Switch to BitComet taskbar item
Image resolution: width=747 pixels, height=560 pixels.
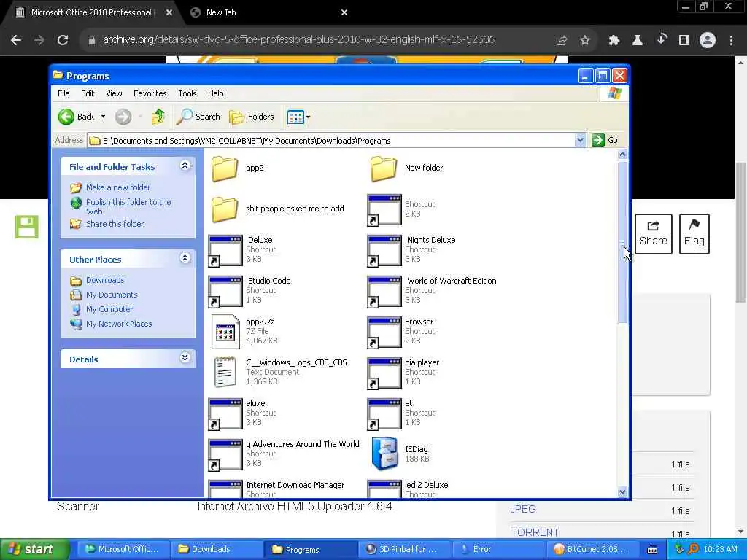click(x=592, y=550)
